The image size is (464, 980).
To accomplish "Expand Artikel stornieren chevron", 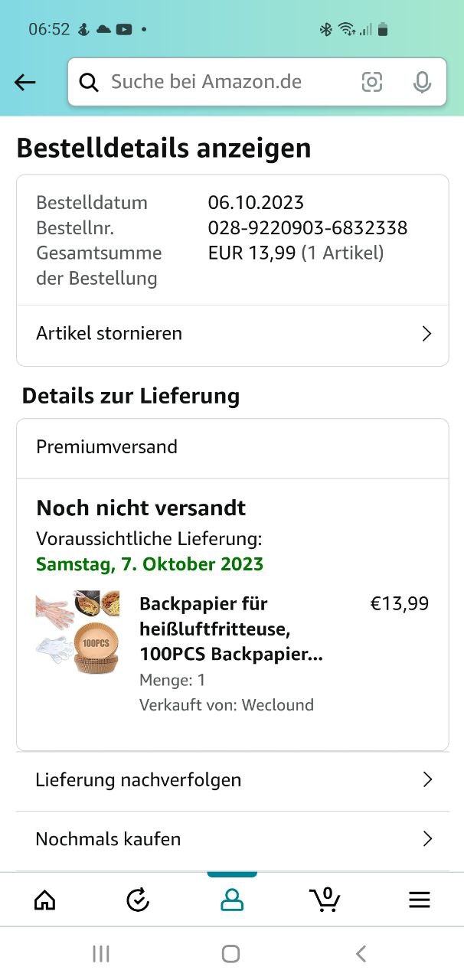I will [x=427, y=334].
